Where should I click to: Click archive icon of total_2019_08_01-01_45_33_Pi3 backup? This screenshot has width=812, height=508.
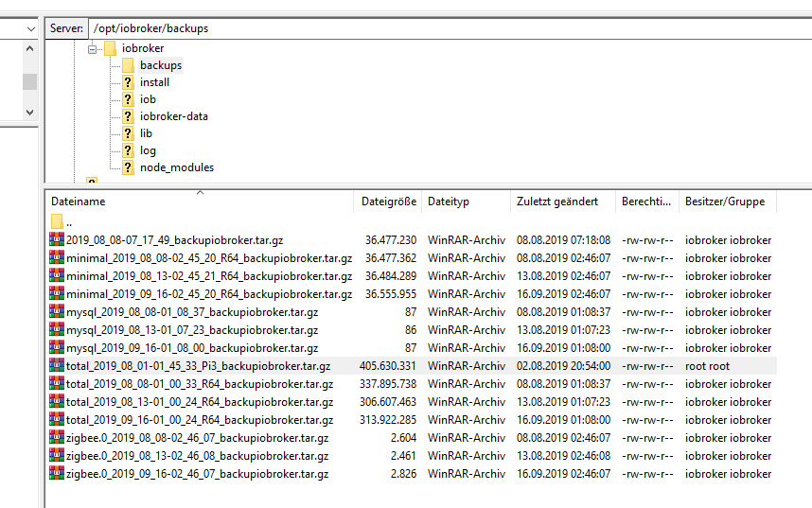point(57,365)
